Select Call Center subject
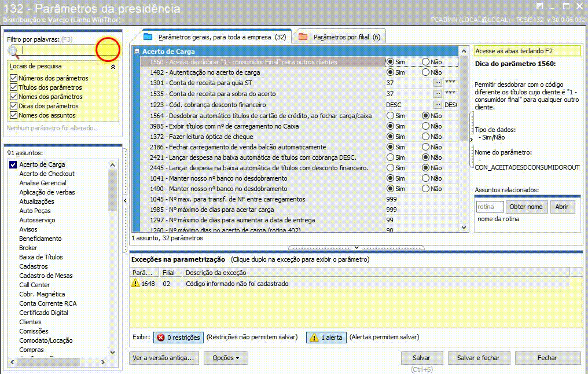 click(35, 285)
